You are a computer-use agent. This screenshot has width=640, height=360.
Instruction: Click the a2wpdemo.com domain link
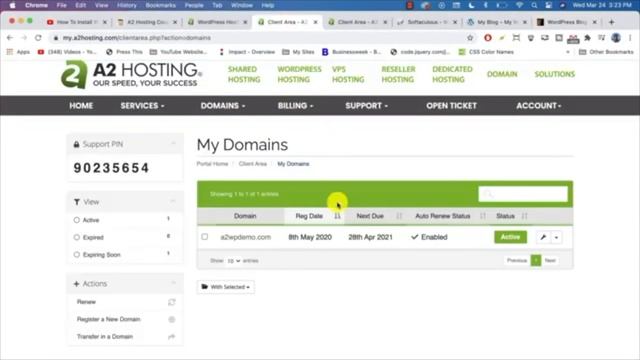click(x=245, y=237)
